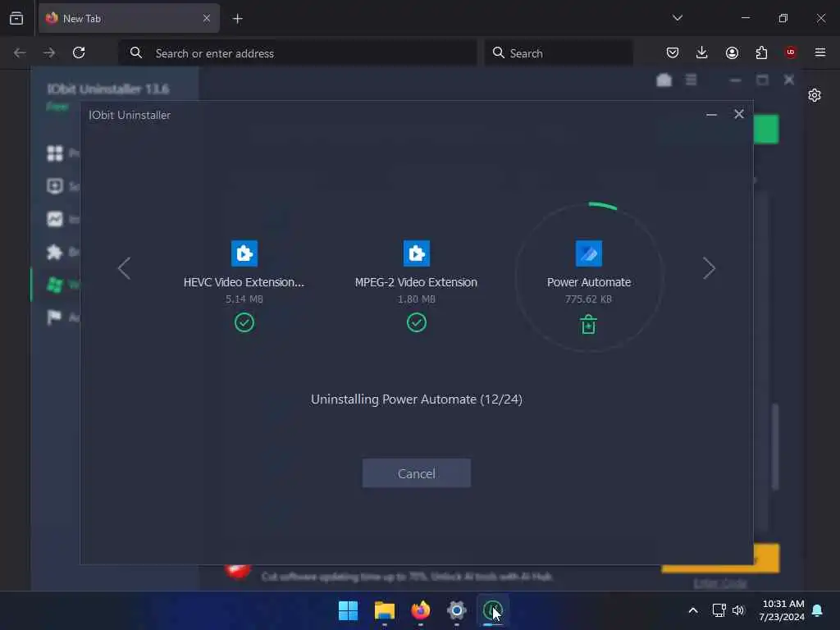Switch to Firefox from taskbar
Image resolution: width=840 pixels, height=630 pixels.
click(x=421, y=610)
